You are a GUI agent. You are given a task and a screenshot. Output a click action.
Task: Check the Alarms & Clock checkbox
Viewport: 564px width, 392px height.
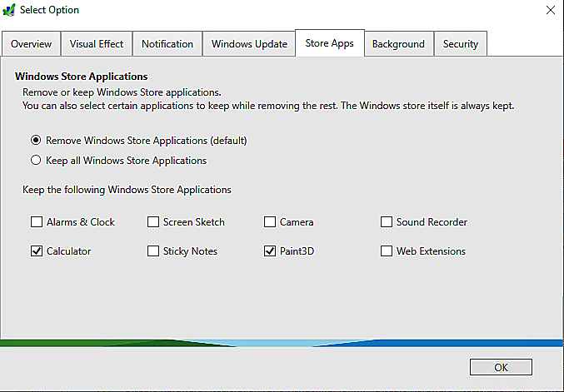click(37, 221)
